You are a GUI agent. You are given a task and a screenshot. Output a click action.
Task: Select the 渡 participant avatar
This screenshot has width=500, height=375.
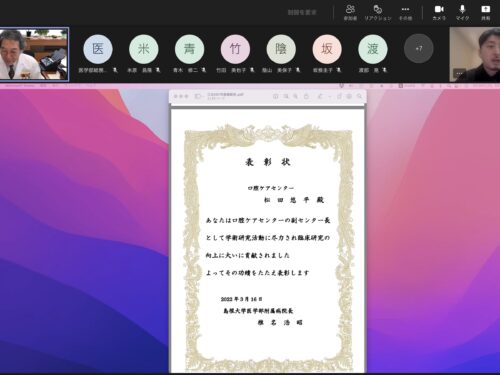coord(373,49)
